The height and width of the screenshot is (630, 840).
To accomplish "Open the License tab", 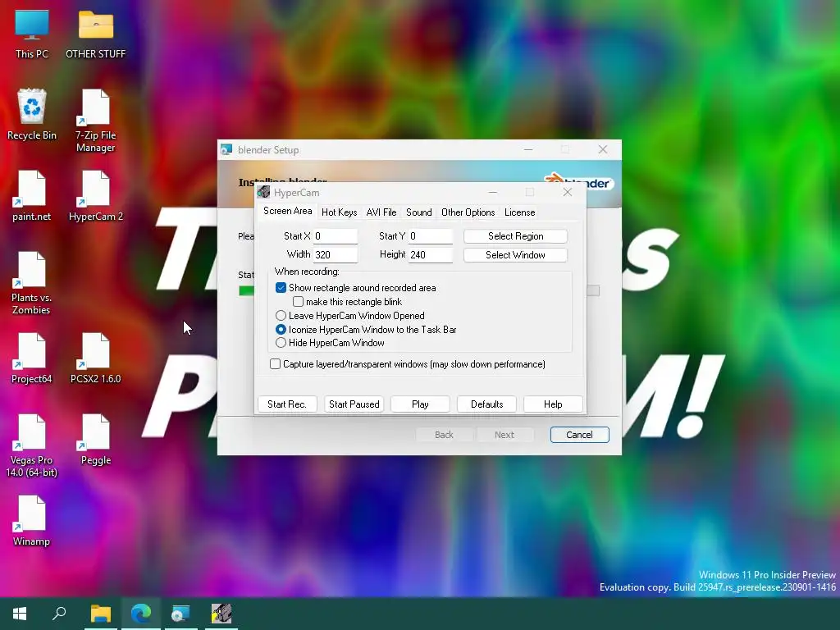I will coord(519,212).
